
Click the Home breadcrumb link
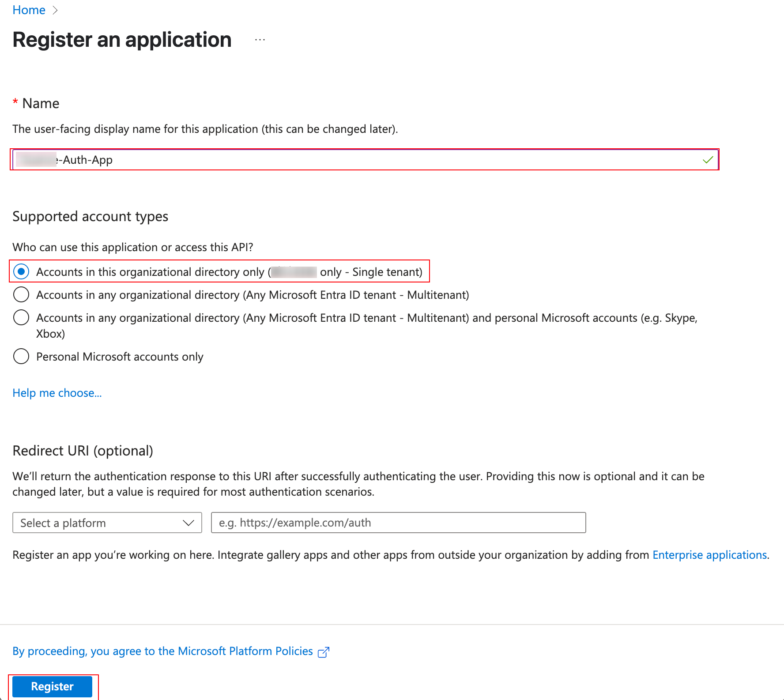[x=29, y=10]
